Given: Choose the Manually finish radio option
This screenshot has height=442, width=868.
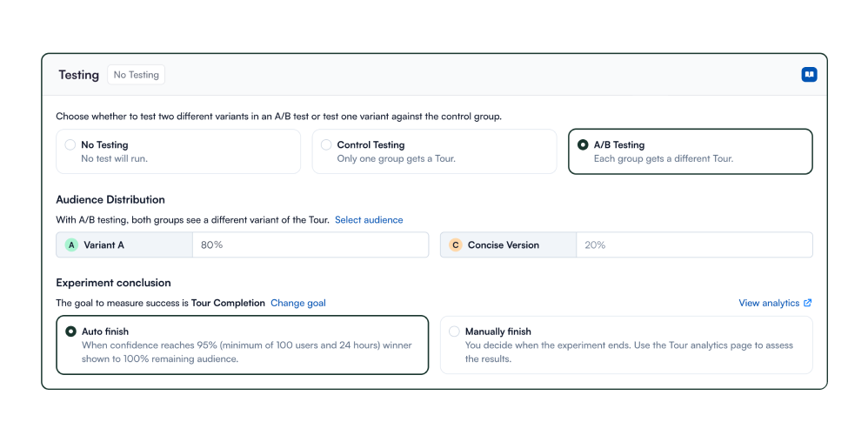Looking at the screenshot, I should point(454,331).
